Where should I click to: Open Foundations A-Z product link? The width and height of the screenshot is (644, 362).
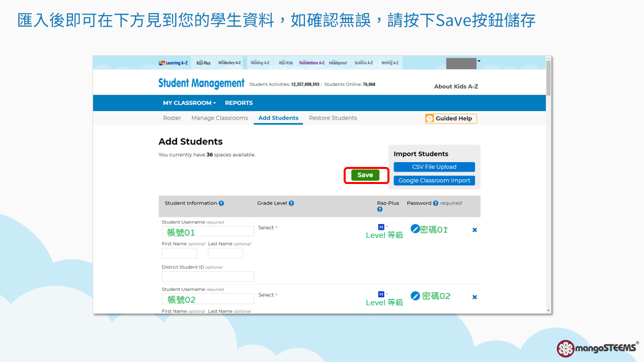pos(311,63)
